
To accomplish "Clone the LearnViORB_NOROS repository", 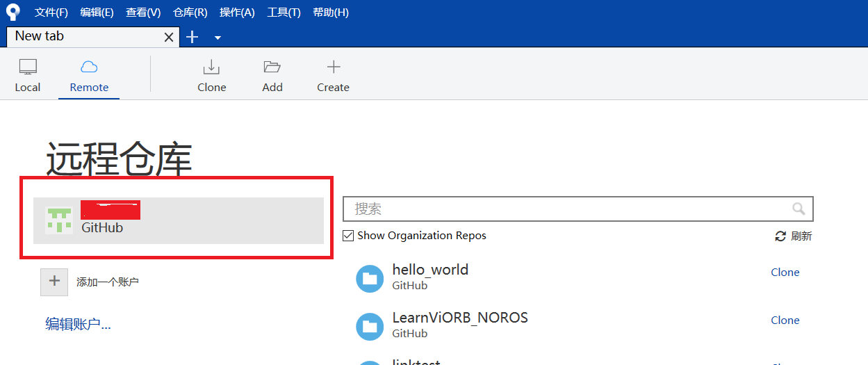I will [x=785, y=321].
